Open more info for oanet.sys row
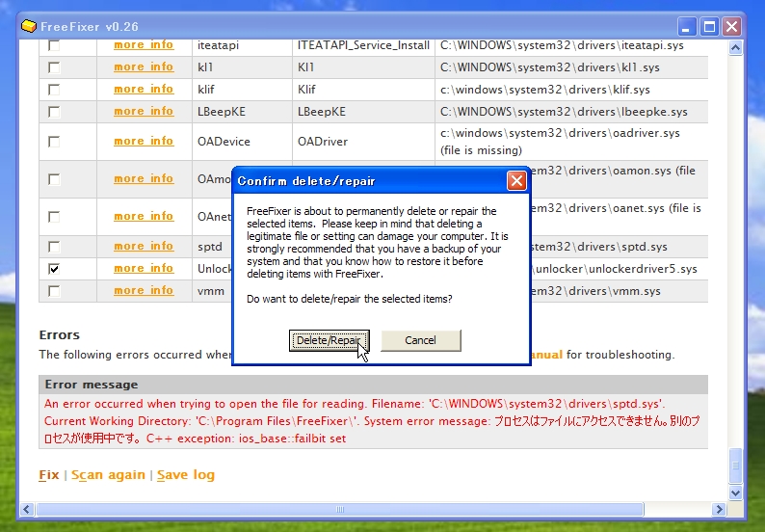Screen dimensions: 765x532 coord(144,216)
